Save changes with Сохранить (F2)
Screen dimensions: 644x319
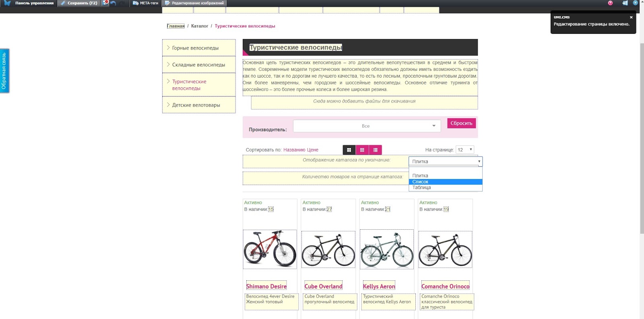[79, 3]
